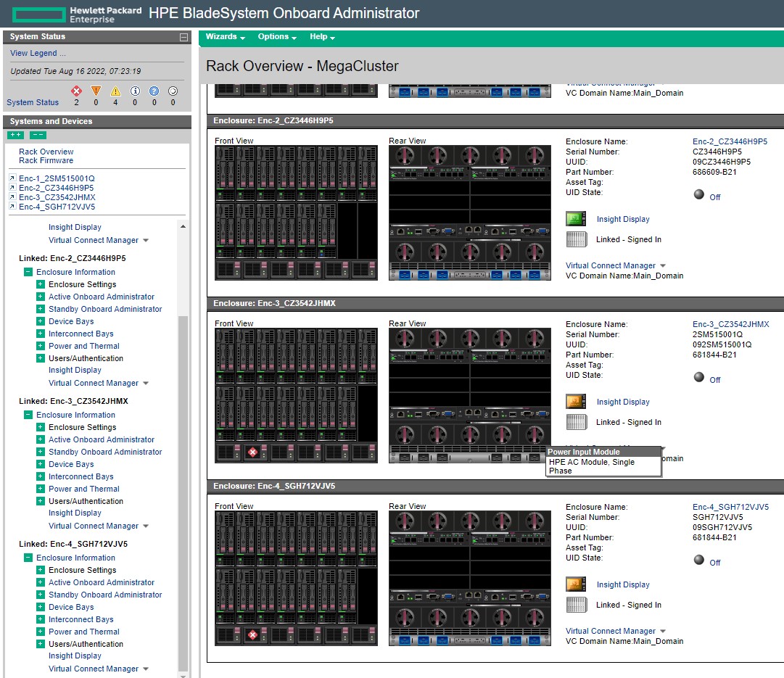The image size is (784, 678).
Task: Open the View Legend link
Action: tap(38, 53)
